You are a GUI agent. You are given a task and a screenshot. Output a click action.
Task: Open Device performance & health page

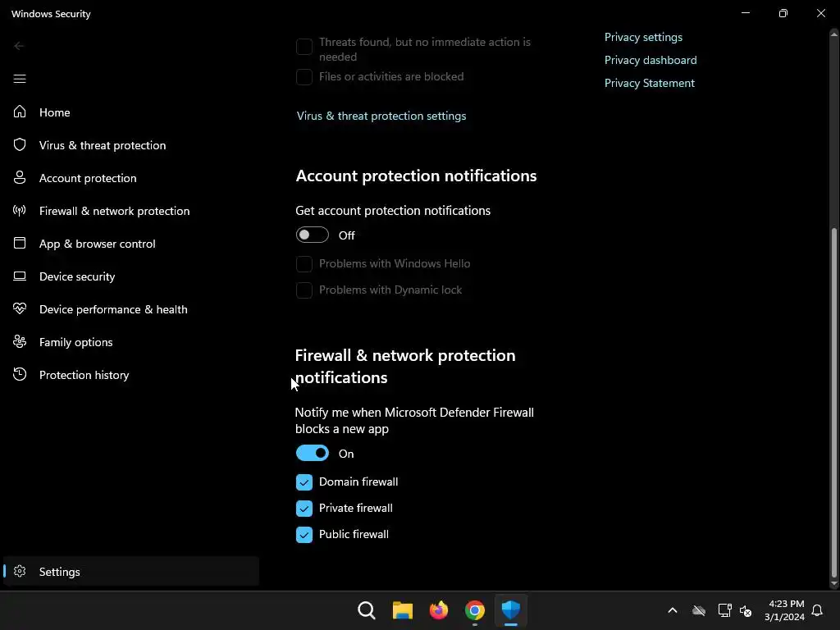pyautogui.click(x=113, y=309)
